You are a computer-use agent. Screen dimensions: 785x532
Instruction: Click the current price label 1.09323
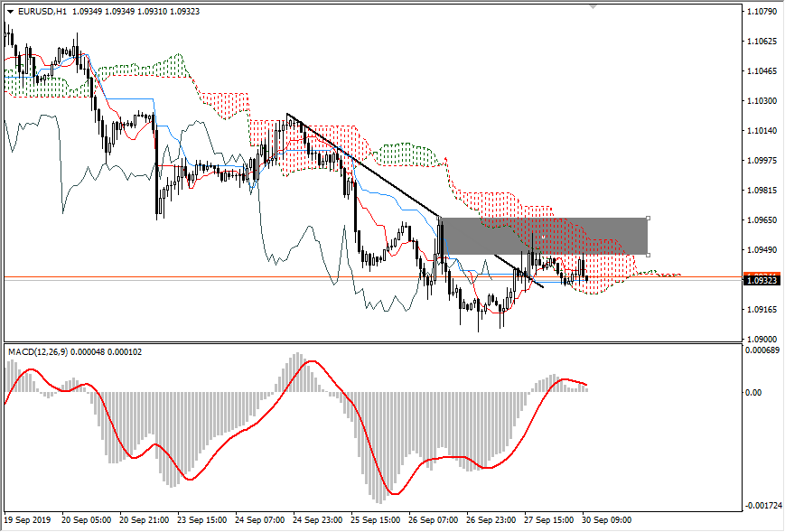(762, 280)
